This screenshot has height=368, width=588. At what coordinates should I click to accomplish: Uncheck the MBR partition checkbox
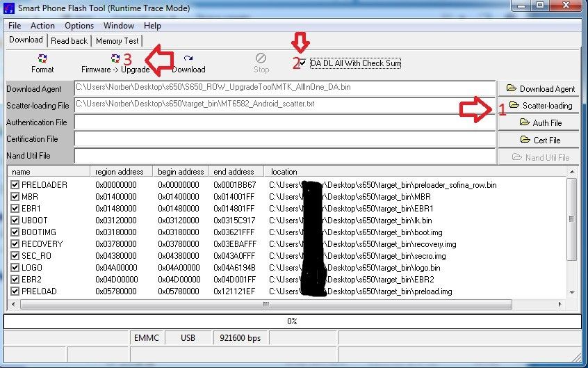tap(15, 196)
